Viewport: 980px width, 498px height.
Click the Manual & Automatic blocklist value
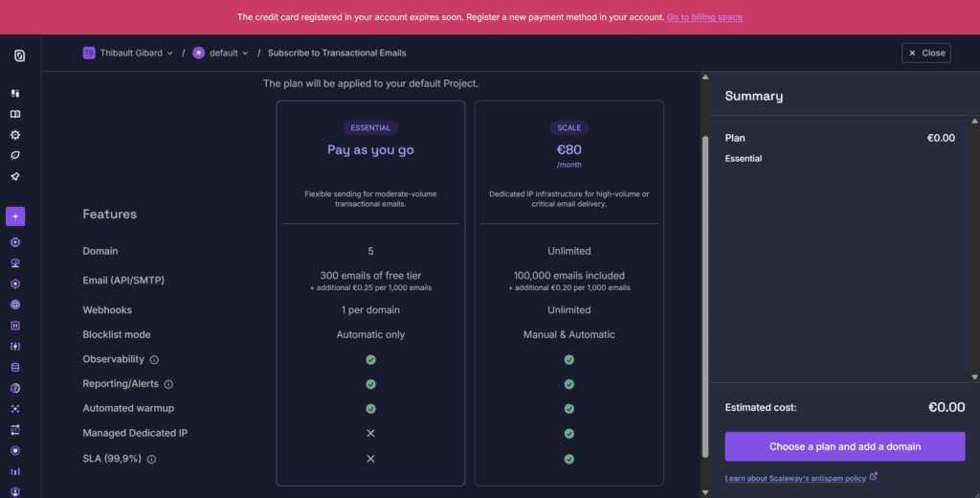(x=568, y=334)
